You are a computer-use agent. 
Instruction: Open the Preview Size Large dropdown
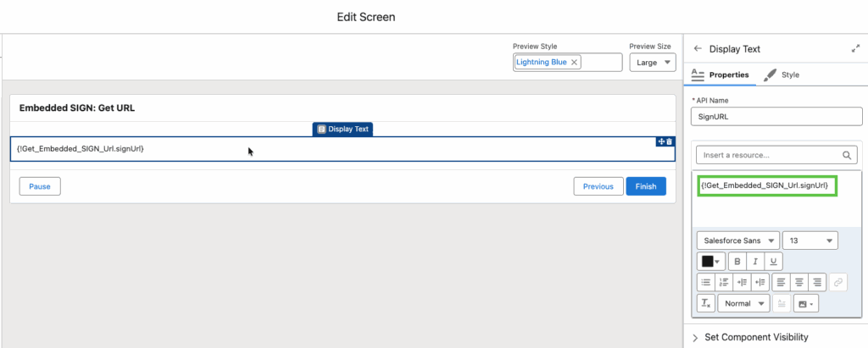click(x=653, y=63)
